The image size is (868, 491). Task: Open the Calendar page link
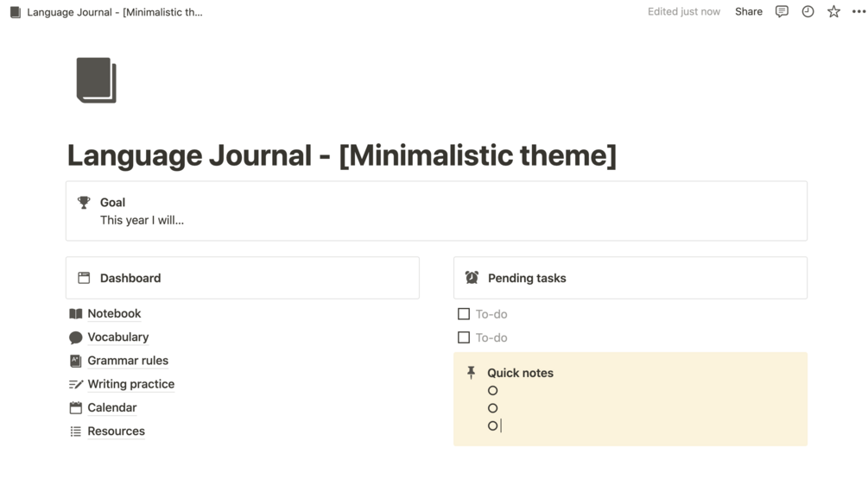point(111,407)
